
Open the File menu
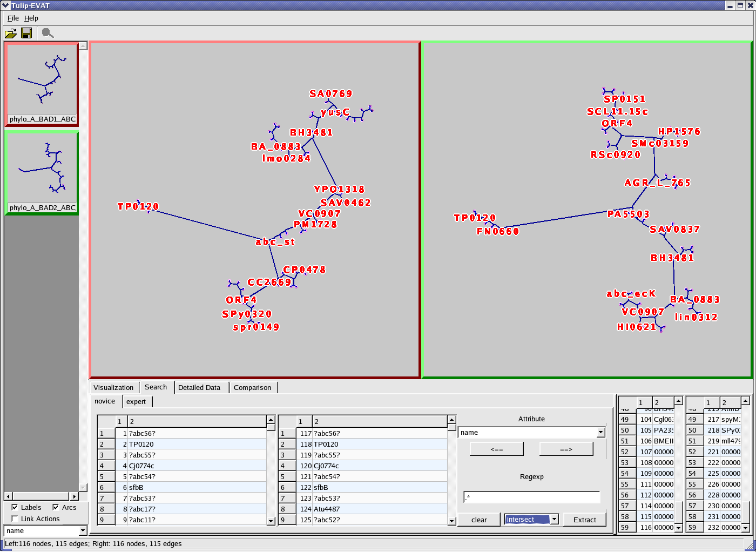13,18
